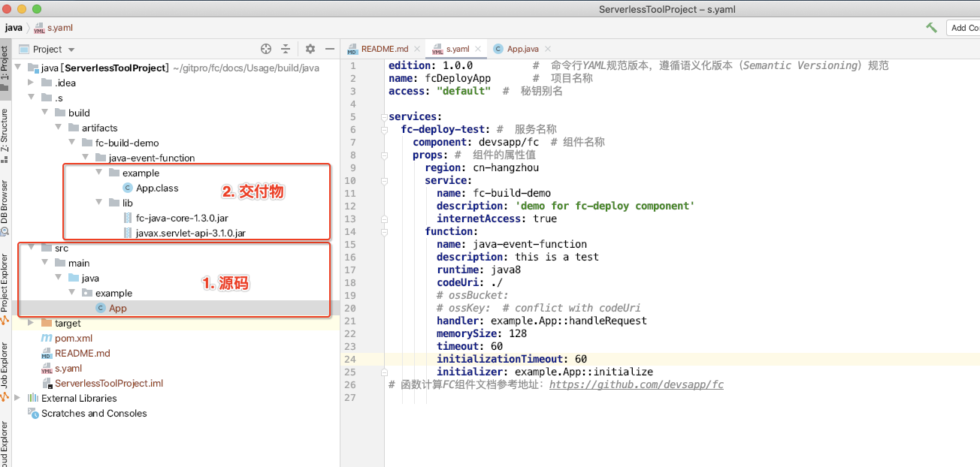980x467 pixels.
Task: Expand the target folder
Action: pyautogui.click(x=32, y=323)
